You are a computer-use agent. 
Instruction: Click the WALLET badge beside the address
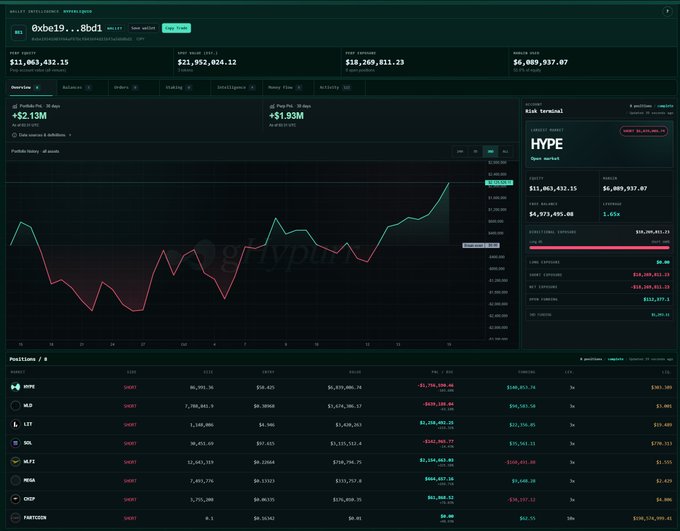click(x=114, y=28)
